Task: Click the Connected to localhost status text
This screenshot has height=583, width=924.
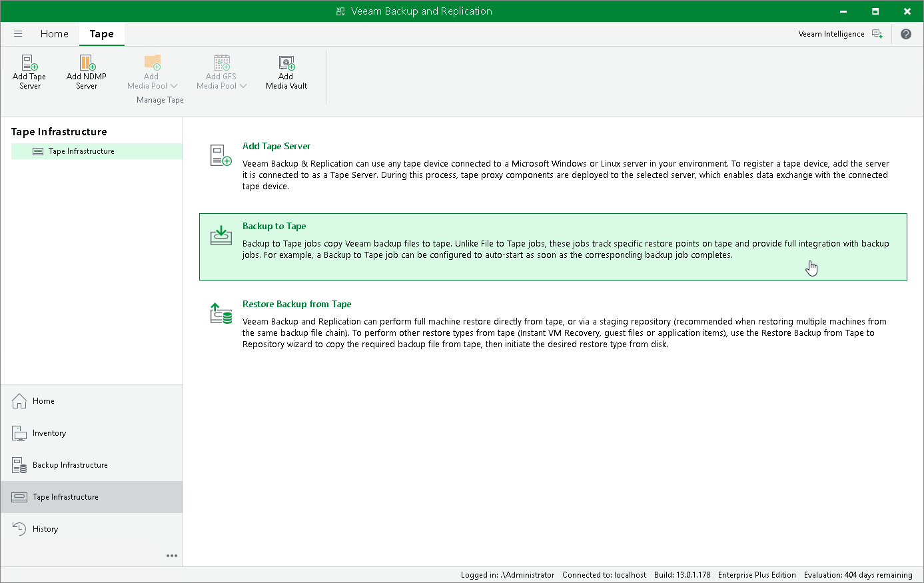Action: tap(604, 575)
